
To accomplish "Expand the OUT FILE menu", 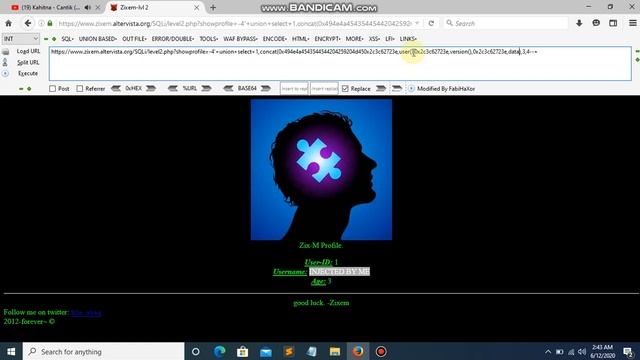I will click(134, 39).
